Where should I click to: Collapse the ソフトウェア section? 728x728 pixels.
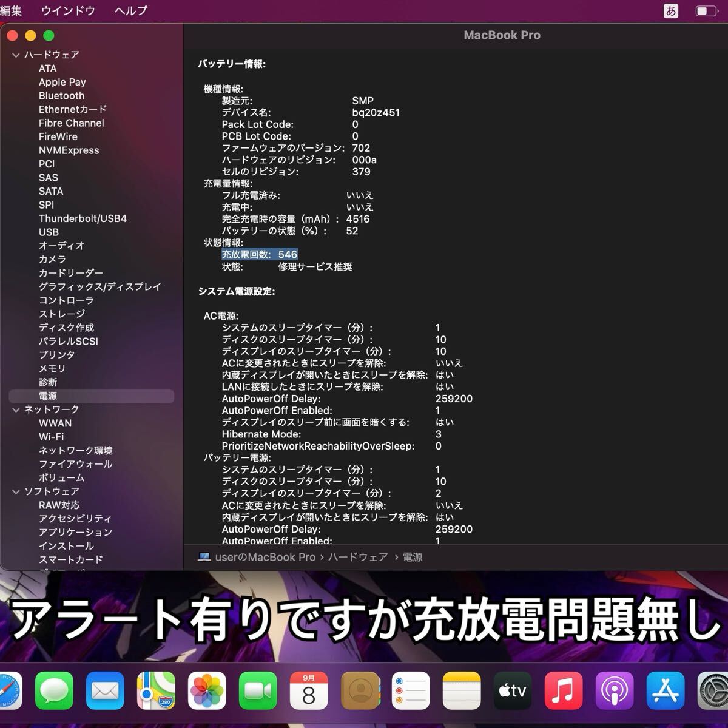click(x=16, y=492)
